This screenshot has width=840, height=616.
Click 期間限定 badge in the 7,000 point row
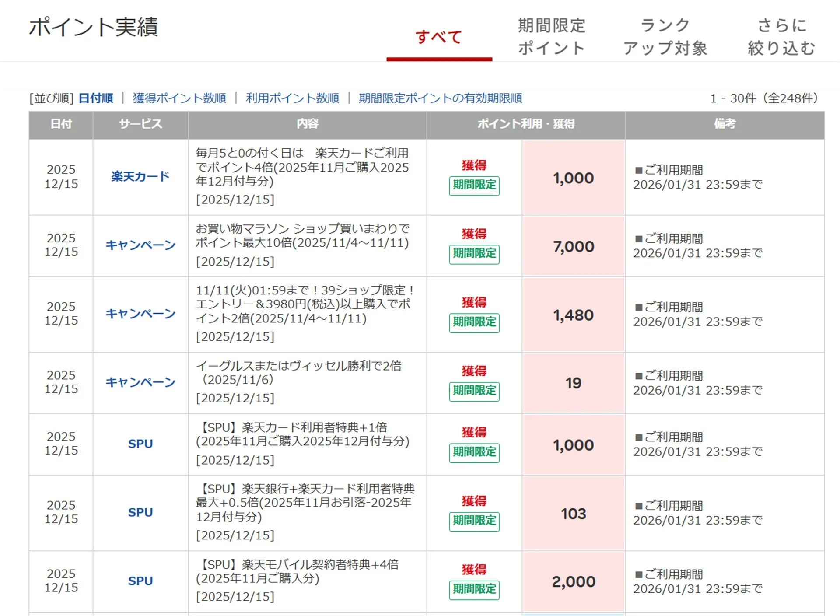pos(474,254)
